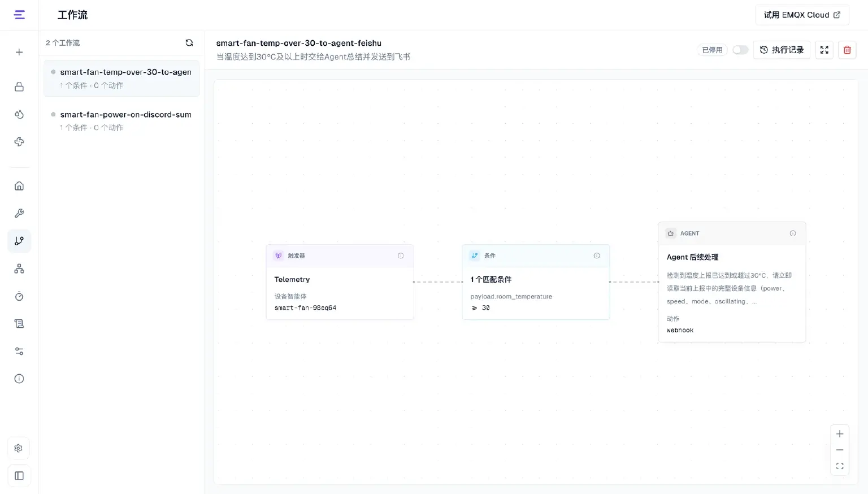Select the smart-fan-power-on-discord-sum workflow
The image size is (868, 494).
121,120
